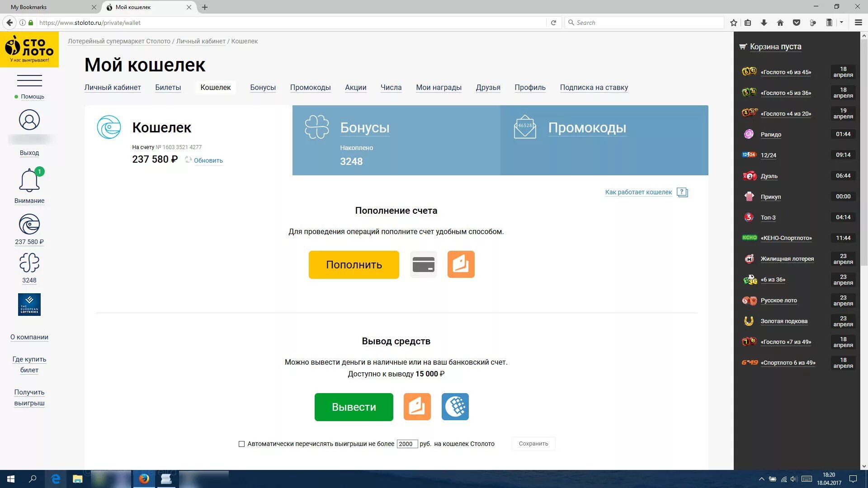The image size is (868, 488).
Task: Click the КЕНО-Спортлото icon
Action: click(x=750, y=238)
